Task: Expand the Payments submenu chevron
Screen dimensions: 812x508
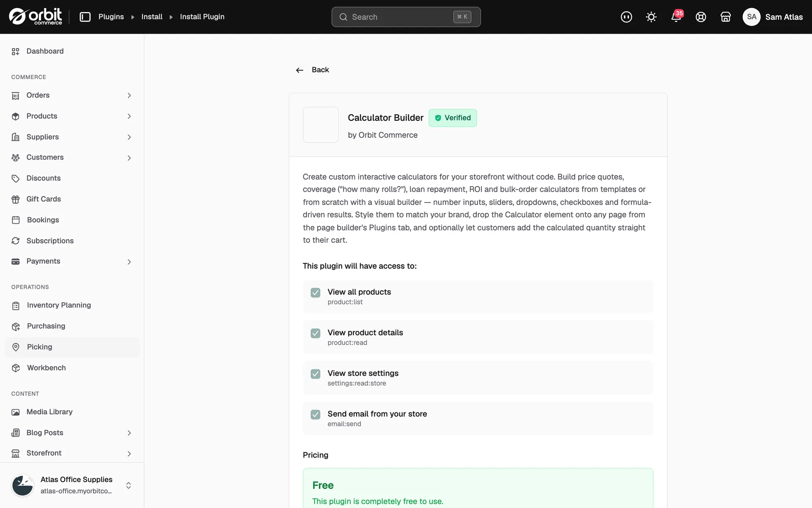Action: coord(129,262)
